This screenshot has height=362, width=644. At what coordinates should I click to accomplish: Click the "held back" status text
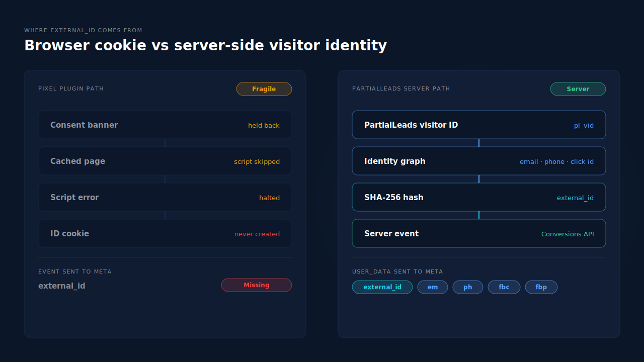(x=264, y=126)
